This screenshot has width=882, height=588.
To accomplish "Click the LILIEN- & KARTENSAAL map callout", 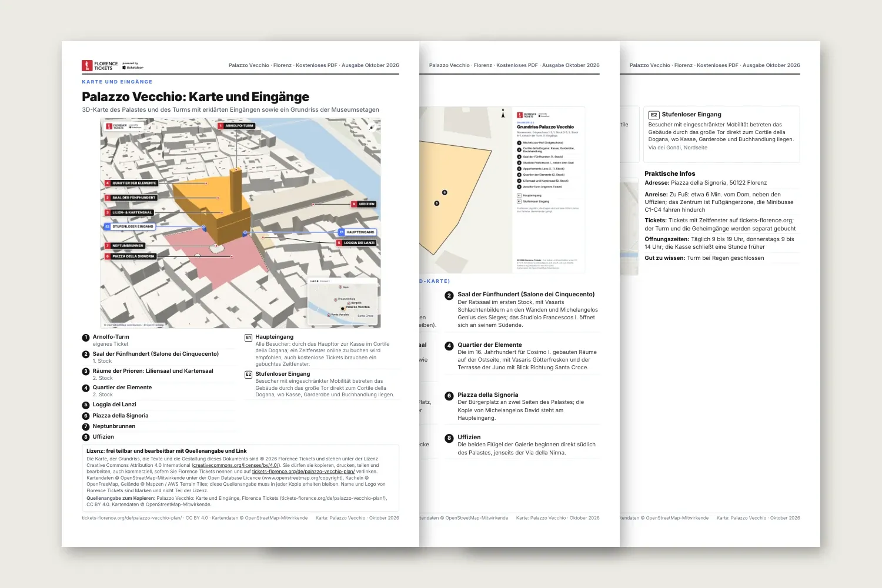I will 129,212.
